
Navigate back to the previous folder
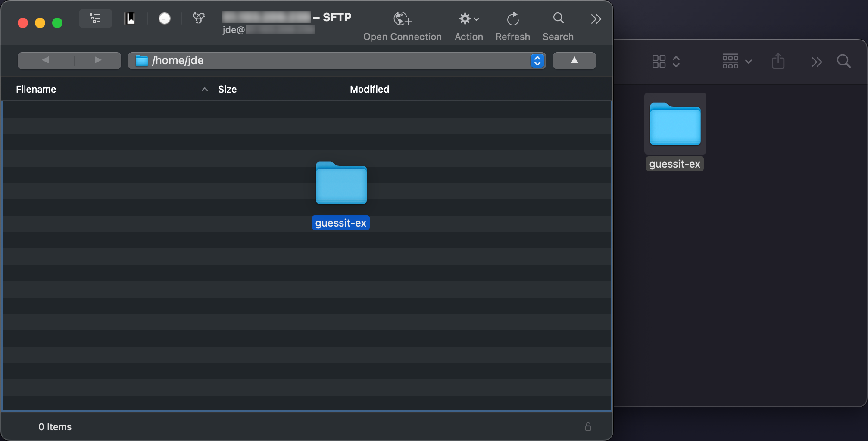(46, 60)
